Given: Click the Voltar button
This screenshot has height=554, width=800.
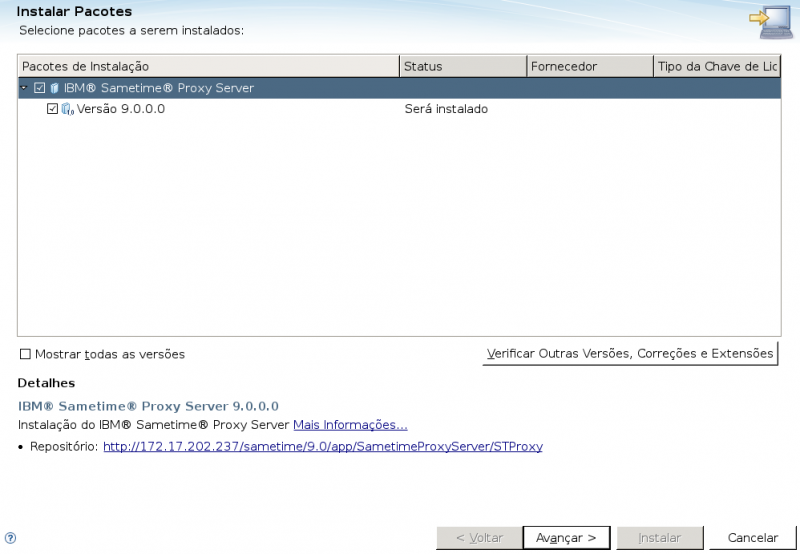Looking at the screenshot, I should (x=479, y=538).
